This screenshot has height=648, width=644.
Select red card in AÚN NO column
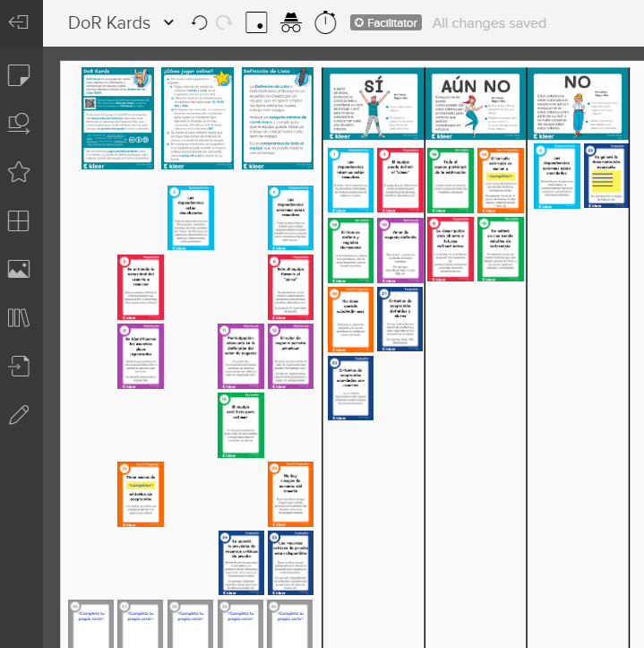click(451, 249)
